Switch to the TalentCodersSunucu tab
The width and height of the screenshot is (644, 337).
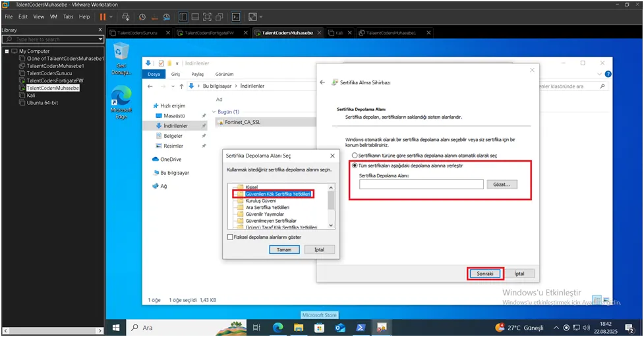point(137,33)
